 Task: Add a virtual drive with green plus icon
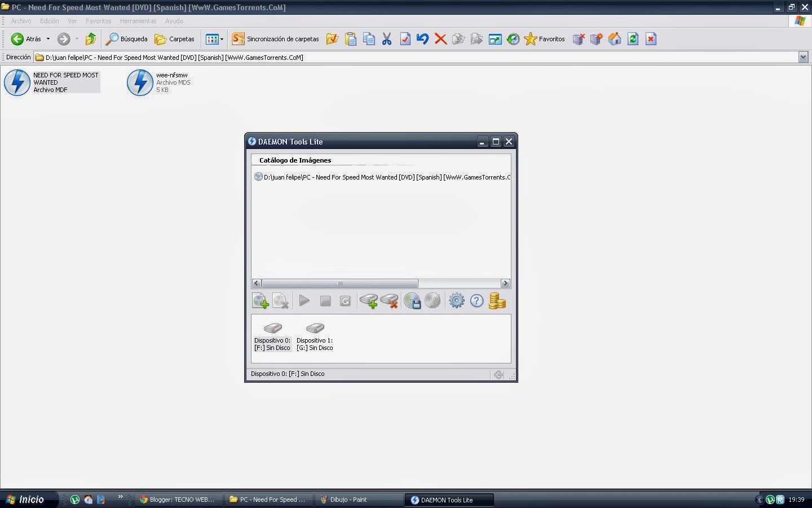click(369, 301)
